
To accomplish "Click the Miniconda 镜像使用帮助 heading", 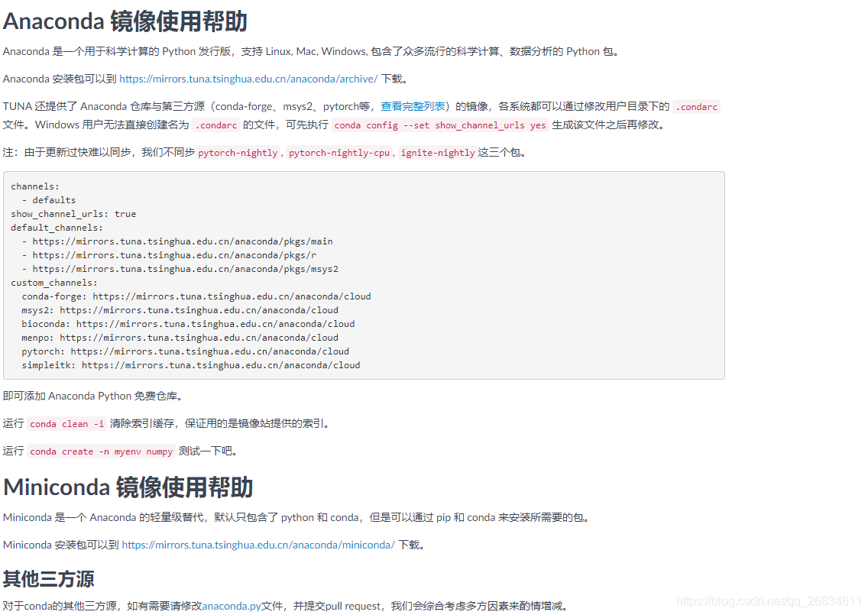I will pos(128,487).
